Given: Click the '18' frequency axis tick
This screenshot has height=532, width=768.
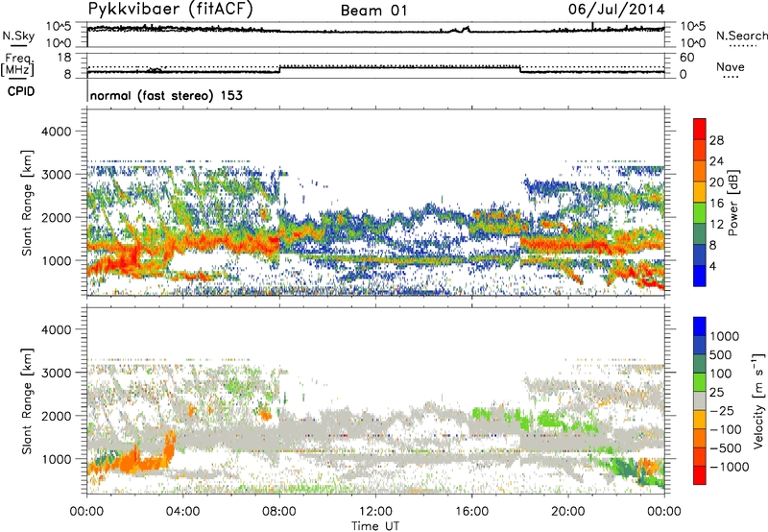Looking at the screenshot, I should pyautogui.click(x=64, y=58).
